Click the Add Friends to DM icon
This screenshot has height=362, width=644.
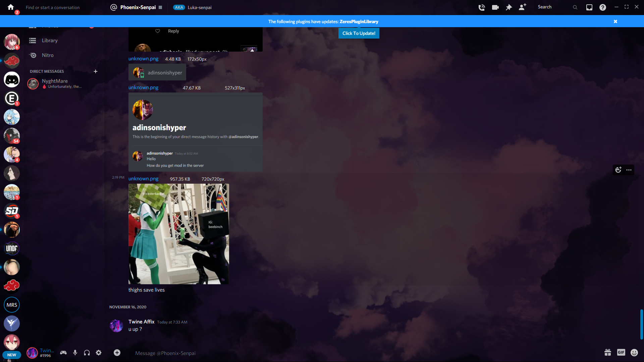point(522,7)
